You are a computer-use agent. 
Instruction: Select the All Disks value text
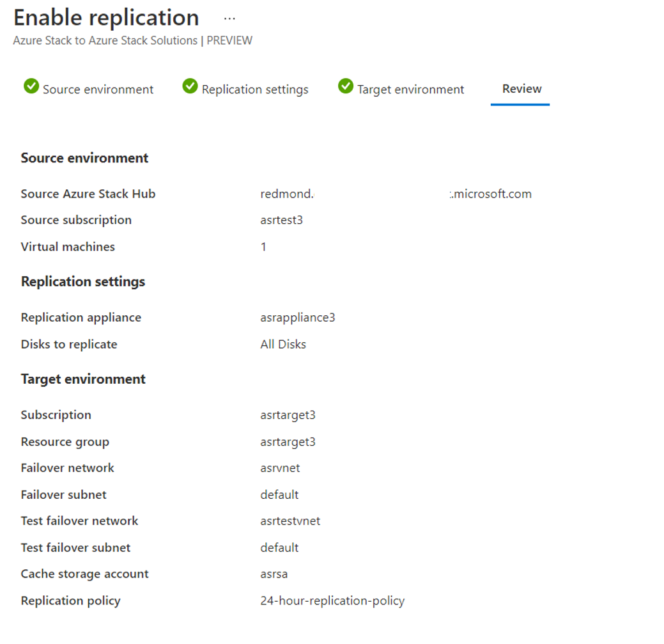click(283, 344)
